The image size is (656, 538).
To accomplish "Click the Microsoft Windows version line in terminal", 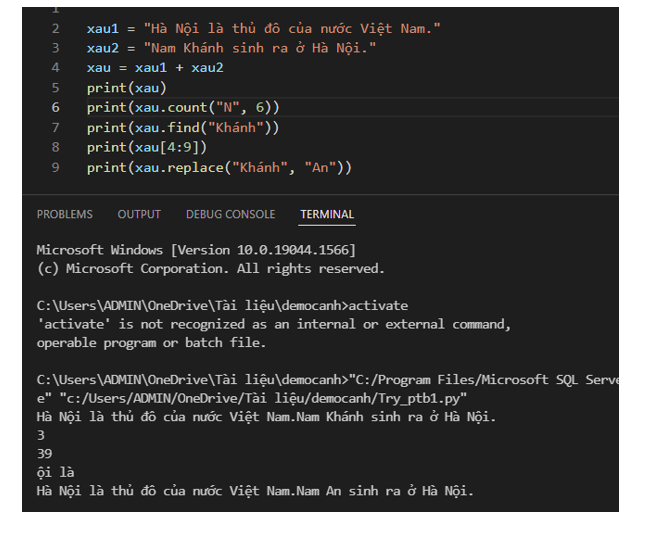I will point(196,250).
